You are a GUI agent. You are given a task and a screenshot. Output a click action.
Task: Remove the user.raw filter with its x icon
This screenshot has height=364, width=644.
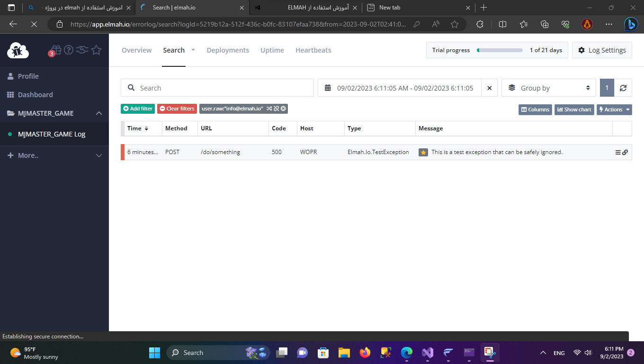283,109
